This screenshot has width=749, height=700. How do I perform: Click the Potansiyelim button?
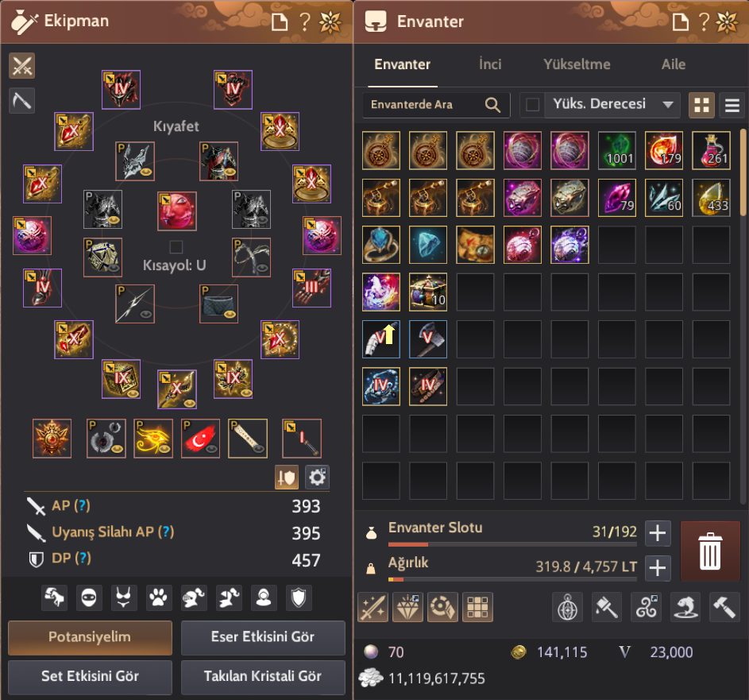(91, 637)
